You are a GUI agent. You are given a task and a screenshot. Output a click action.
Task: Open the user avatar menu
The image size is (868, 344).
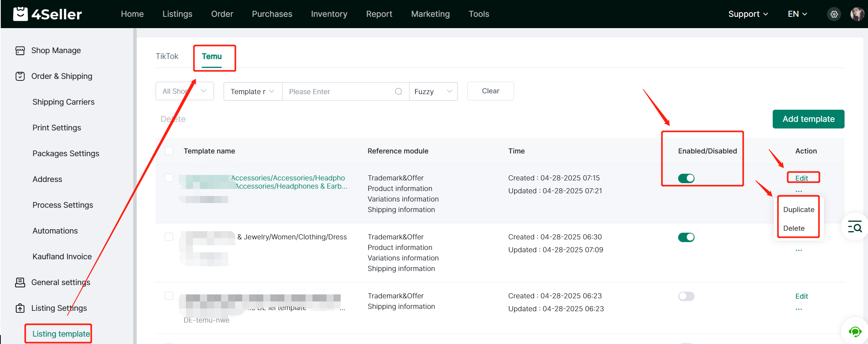[x=857, y=14]
